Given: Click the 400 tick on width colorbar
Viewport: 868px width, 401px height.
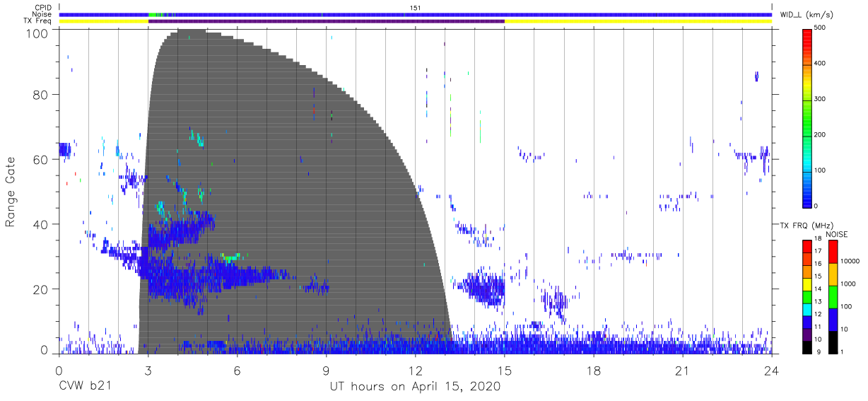Looking at the screenshot, I should tap(821, 64).
